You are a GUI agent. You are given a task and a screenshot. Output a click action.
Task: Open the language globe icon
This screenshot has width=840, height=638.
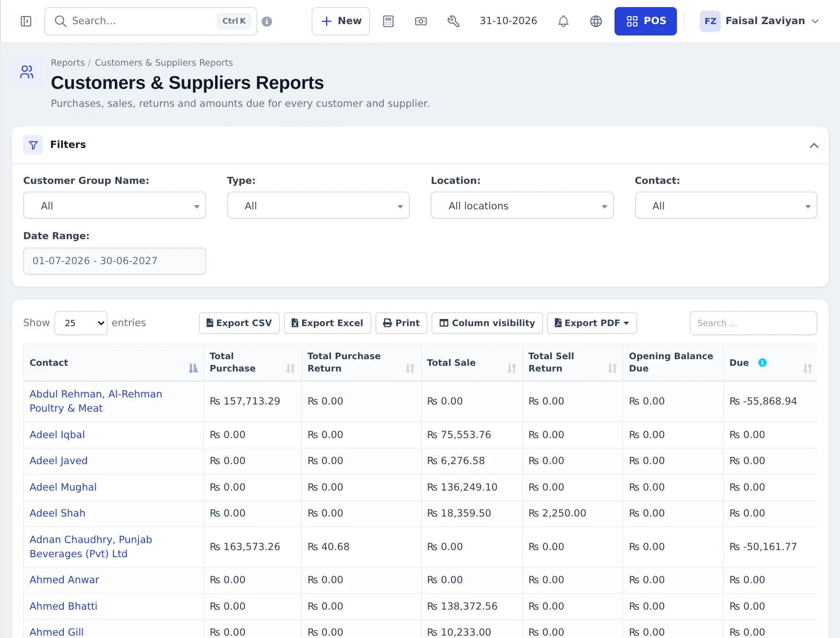click(x=596, y=21)
